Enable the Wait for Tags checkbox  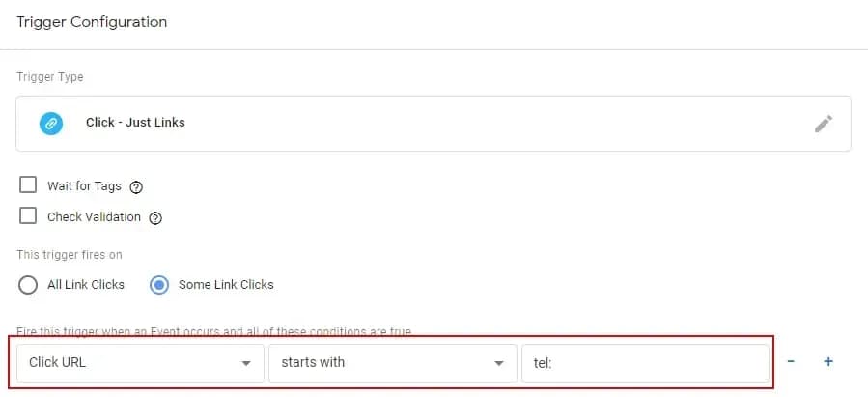click(29, 185)
